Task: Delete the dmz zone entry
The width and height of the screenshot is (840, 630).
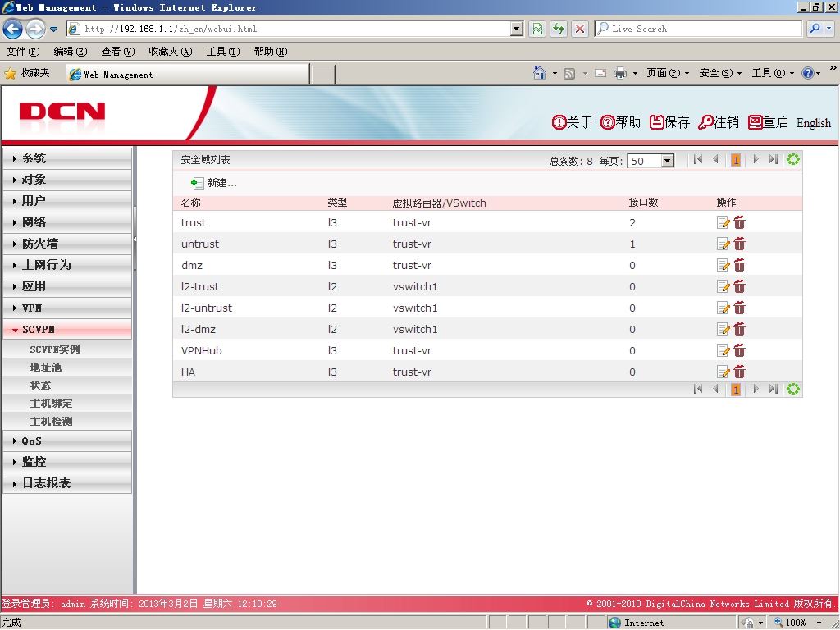Action: point(740,265)
